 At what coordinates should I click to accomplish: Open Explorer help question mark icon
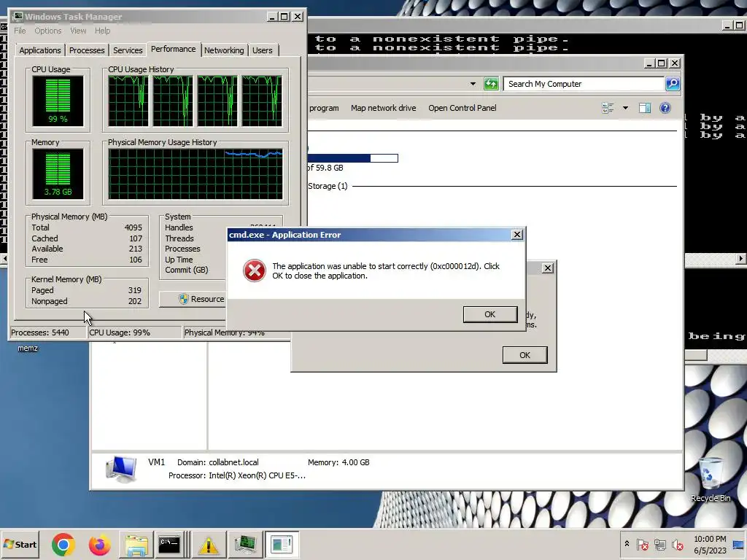click(665, 108)
